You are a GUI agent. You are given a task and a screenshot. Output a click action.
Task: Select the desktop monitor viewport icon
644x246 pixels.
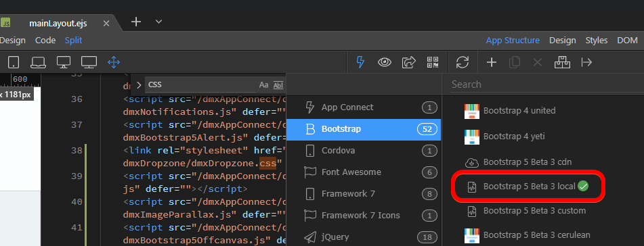pos(63,62)
